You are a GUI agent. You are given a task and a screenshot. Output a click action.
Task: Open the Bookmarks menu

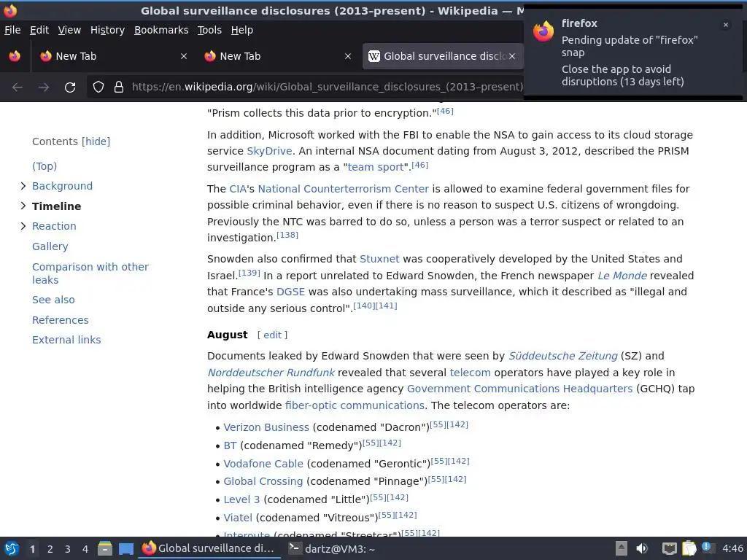pyautogui.click(x=161, y=30)
